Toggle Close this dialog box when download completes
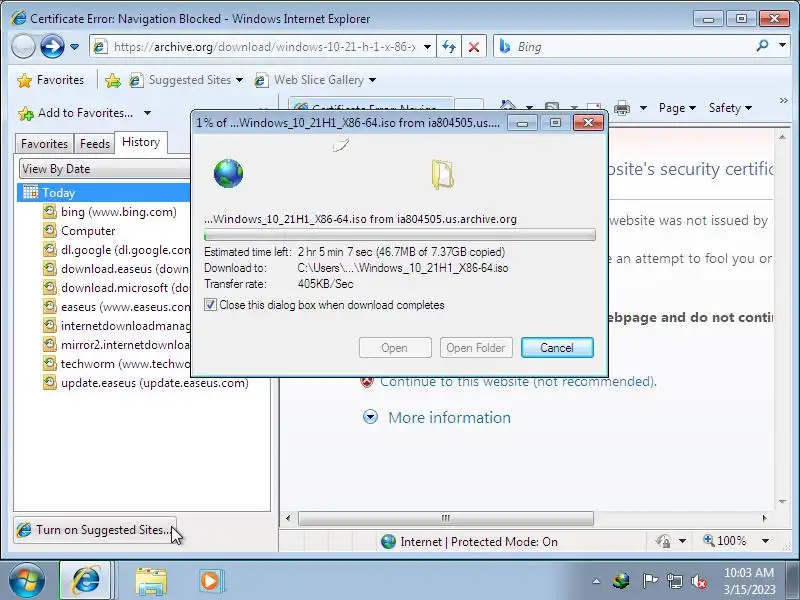Screen dimensions: 800x600 coord(210,305)
